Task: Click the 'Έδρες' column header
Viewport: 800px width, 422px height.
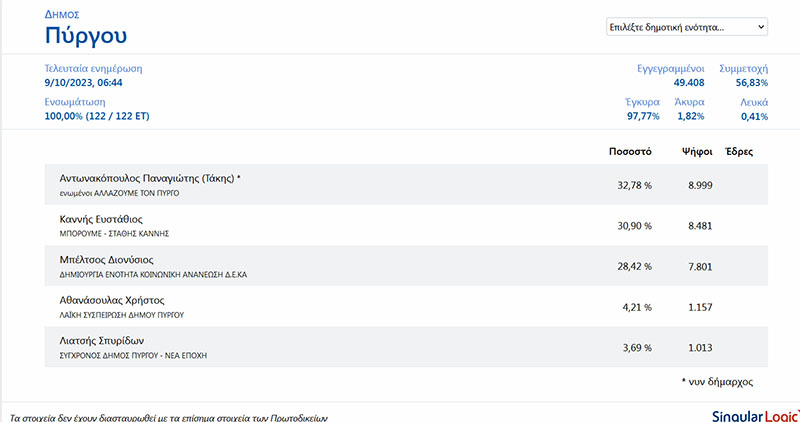Action: tap(739, 152)
